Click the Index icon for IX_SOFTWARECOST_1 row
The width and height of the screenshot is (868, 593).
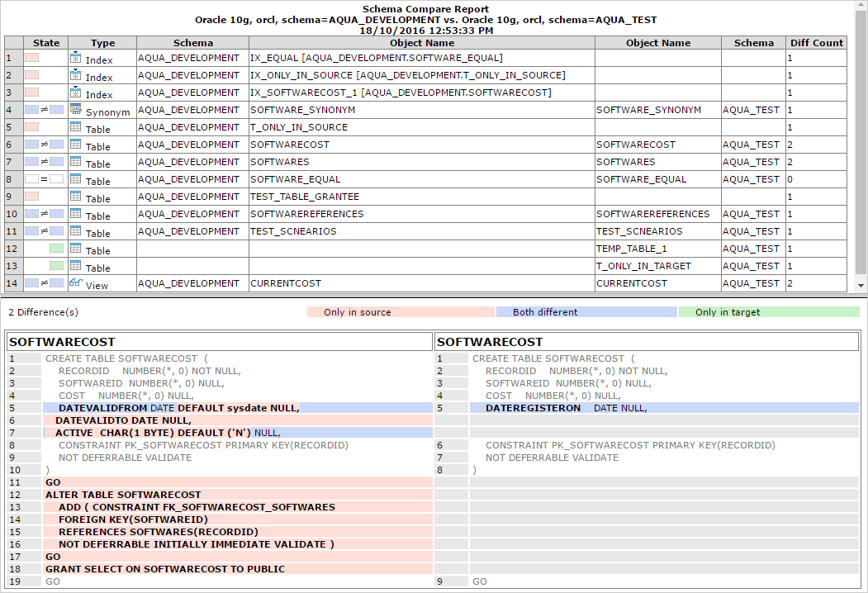click(76, 92)
